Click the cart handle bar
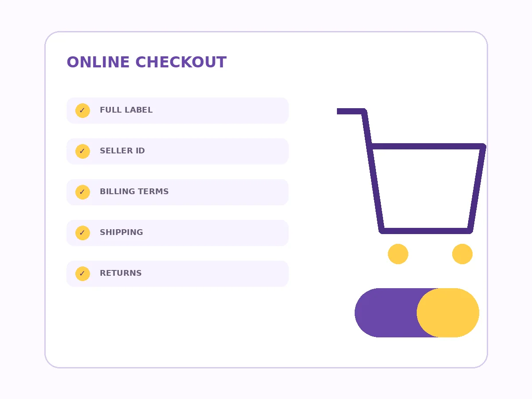The width and height of the screenshot is (532, 399). (x=351, y=111)
